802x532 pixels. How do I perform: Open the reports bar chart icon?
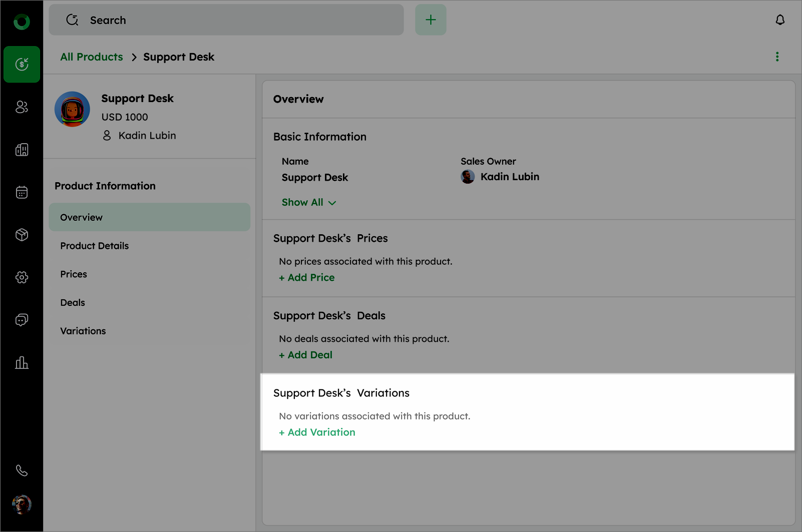click(x=22, y=362)
